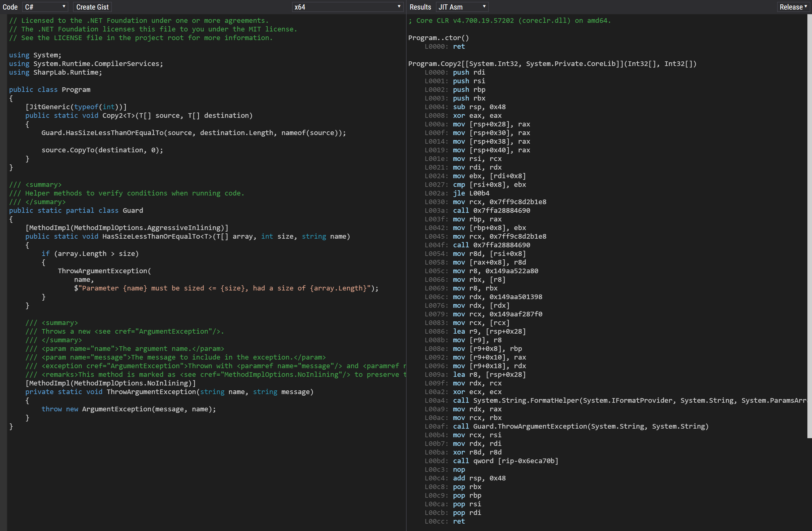
Task: Click the 'if (array.Length > size)' line
Action: pyautogui.click(x=90, y=254)
